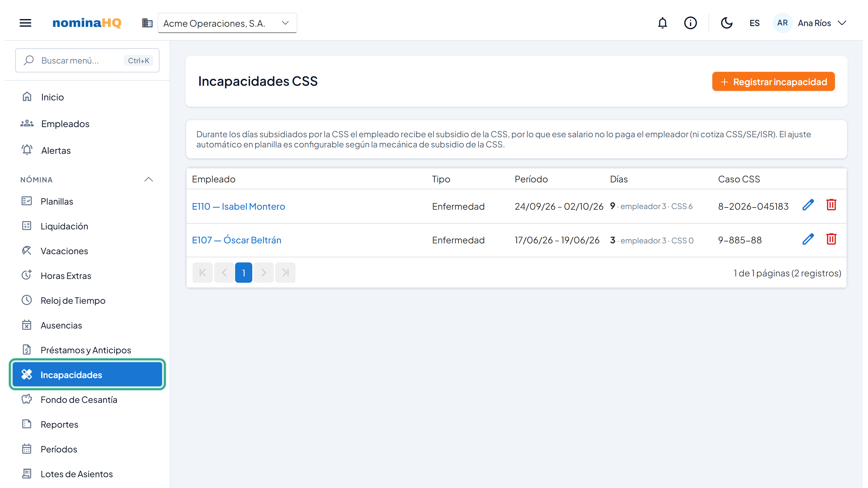Click the Fondo de Cesantía piggy icon
This screenshot has width=868, height=488.
click(27, 399)
